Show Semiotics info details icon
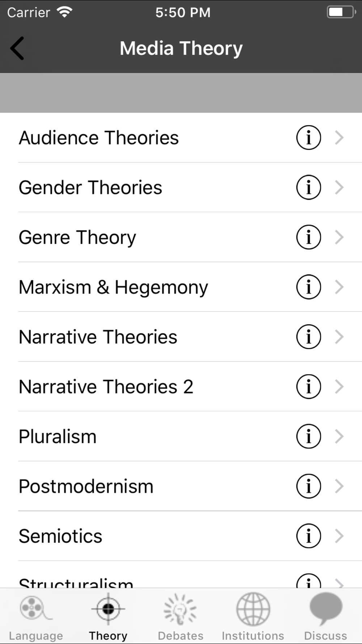Image resolution: width=362 pixels, height=644 pixels. (308, 536)
